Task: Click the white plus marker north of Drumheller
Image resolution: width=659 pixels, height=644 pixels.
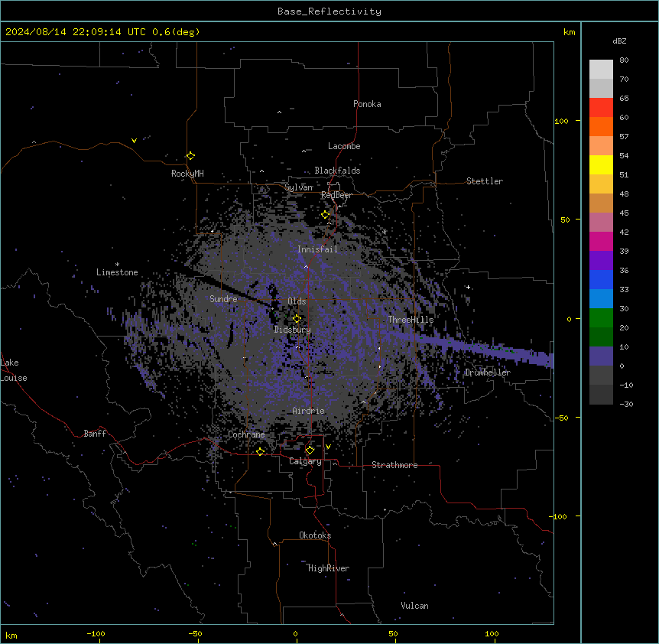Action: click(x=468, y=287)
